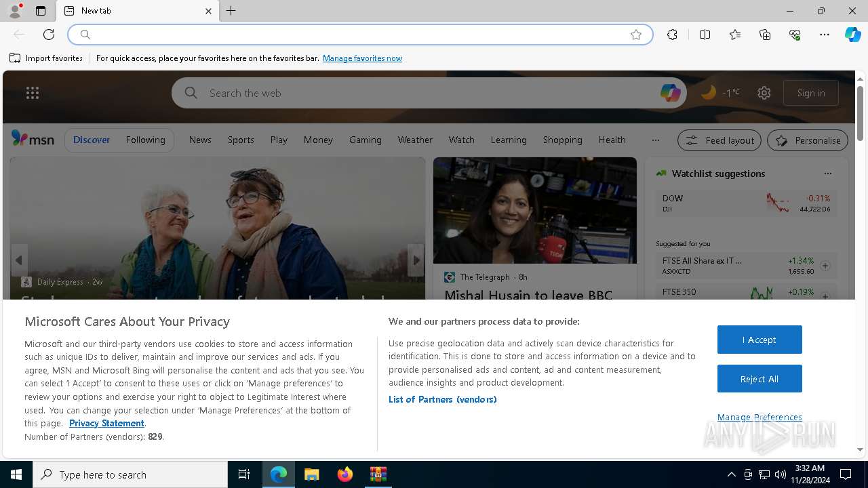Open the Copilot sidebar icon

pos(853,35)
